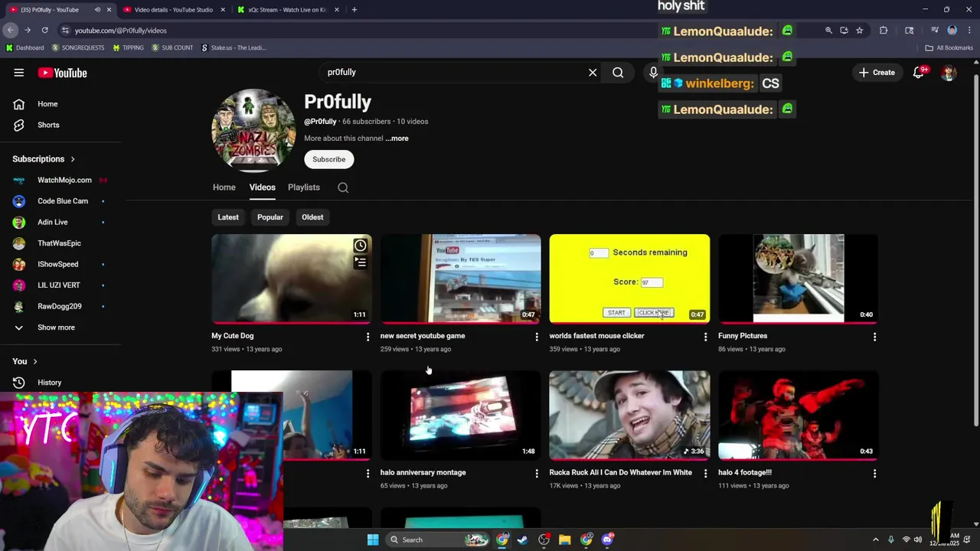Screen dimensions: 980x551
Task: Click the Channel profile picture
Action: coord(253,130)
